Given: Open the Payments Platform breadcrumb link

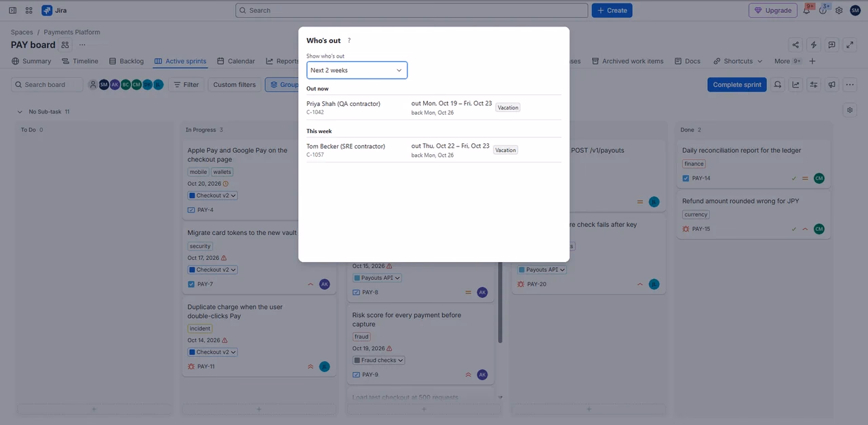Looking at the screenshot, I should click(x=72, y=32).
